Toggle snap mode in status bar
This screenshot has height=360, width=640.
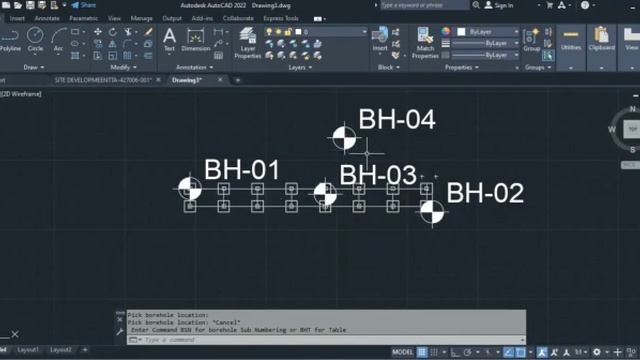pyautogui.click(x=434, y=352)
